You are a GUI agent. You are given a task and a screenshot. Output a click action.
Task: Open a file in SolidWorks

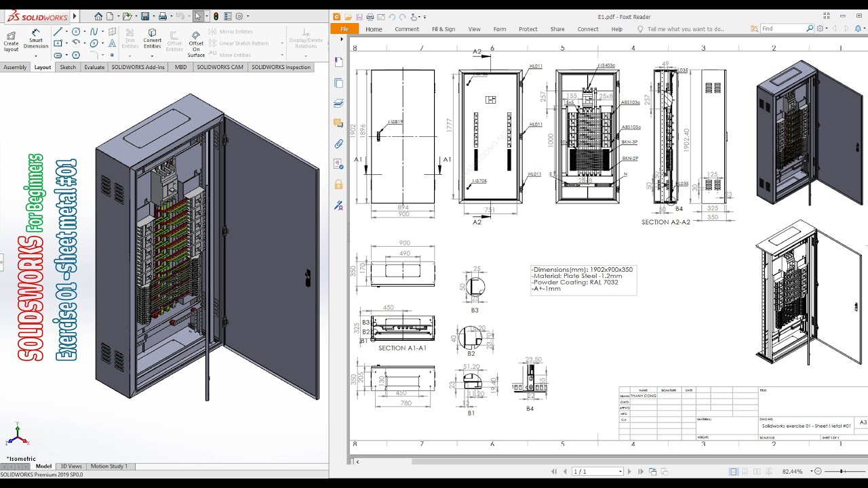127,16
